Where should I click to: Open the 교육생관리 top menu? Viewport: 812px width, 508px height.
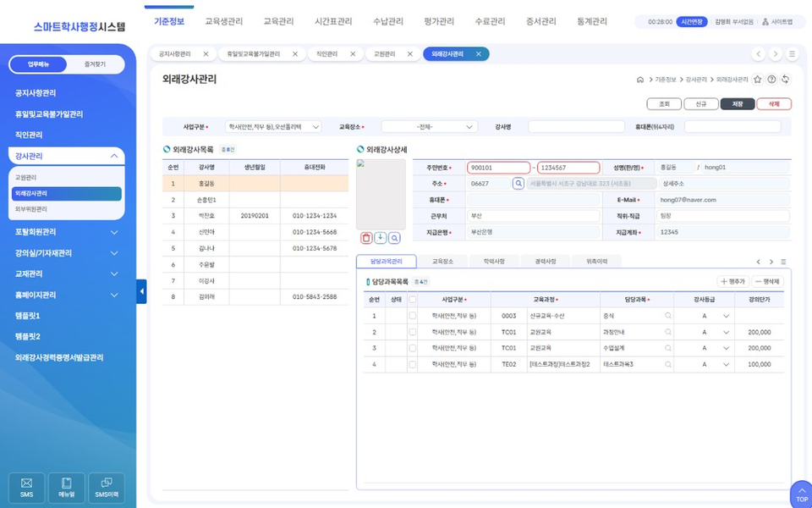[x=223, y=22]
